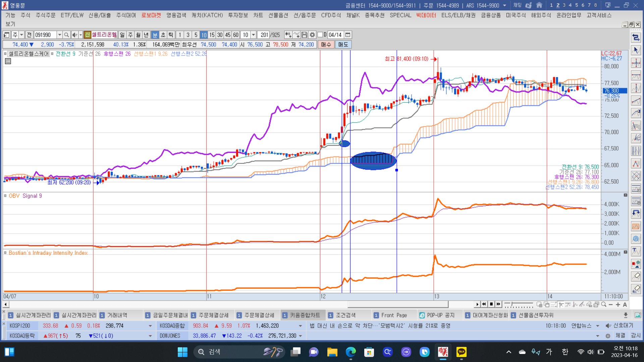Open the chart settings gear icon
The height and width of the screenshot is (362, 644).
click(312, 35)
